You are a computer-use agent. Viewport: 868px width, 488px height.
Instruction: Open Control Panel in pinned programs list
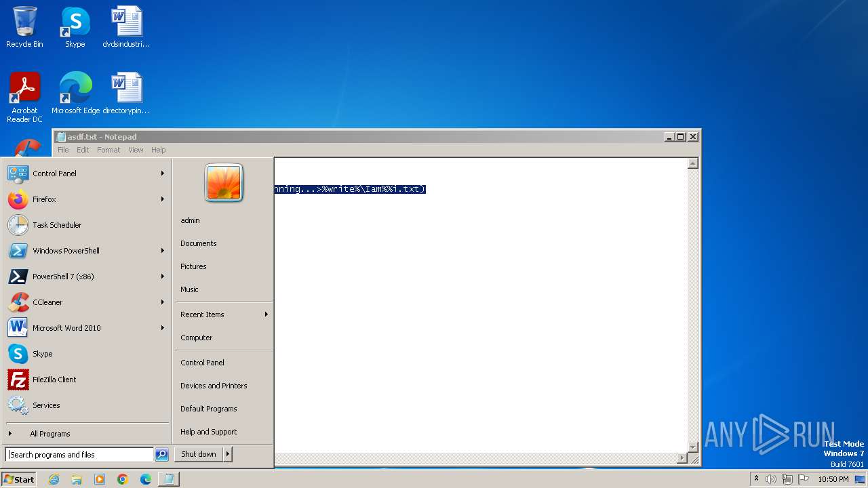pos(87,174)
